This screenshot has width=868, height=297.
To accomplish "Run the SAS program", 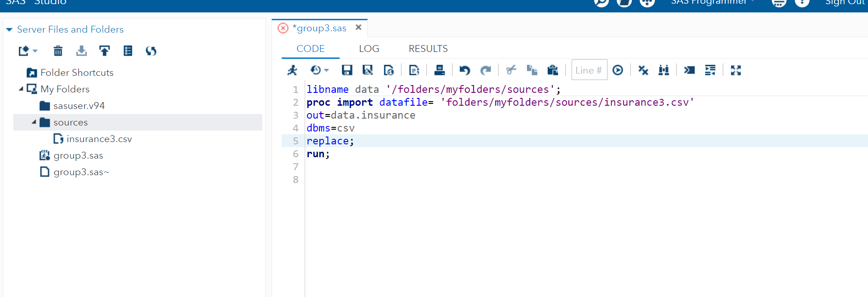I will coord(292,70).
